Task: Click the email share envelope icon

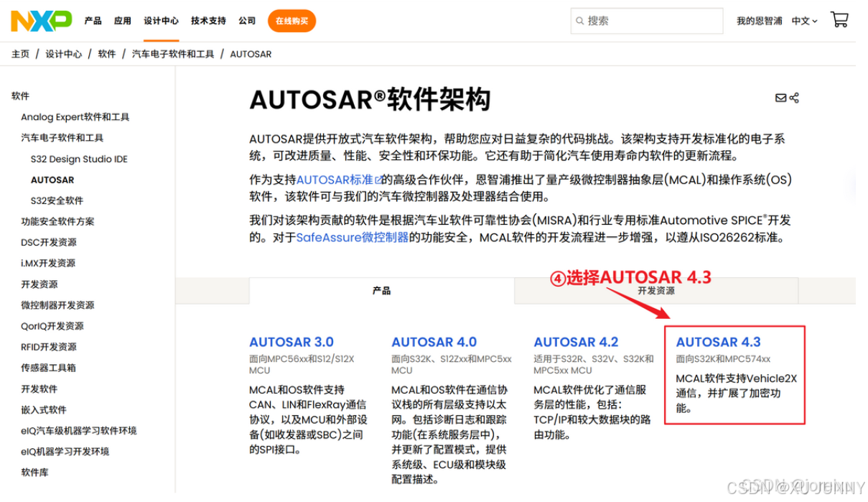Action: [x=780, y=98]
